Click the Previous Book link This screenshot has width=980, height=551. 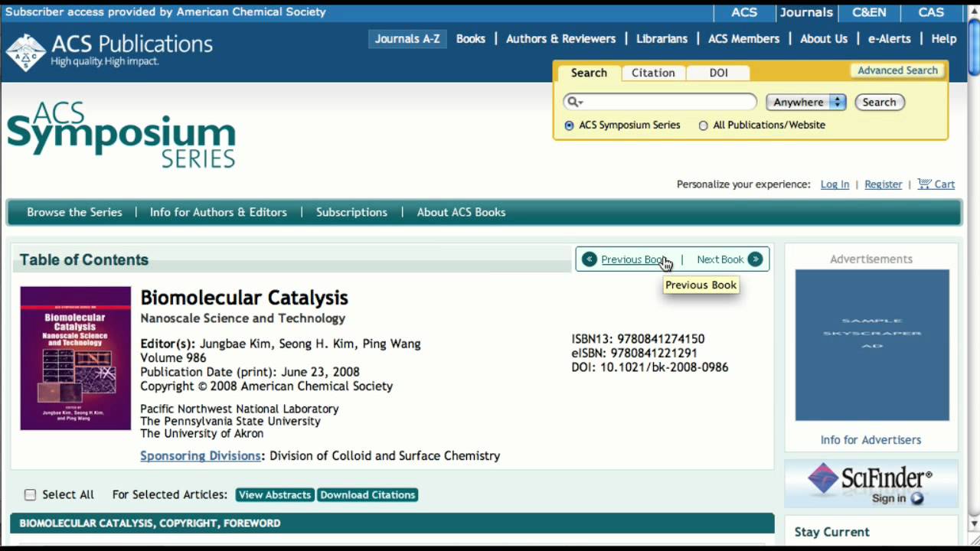coord(633,259)
